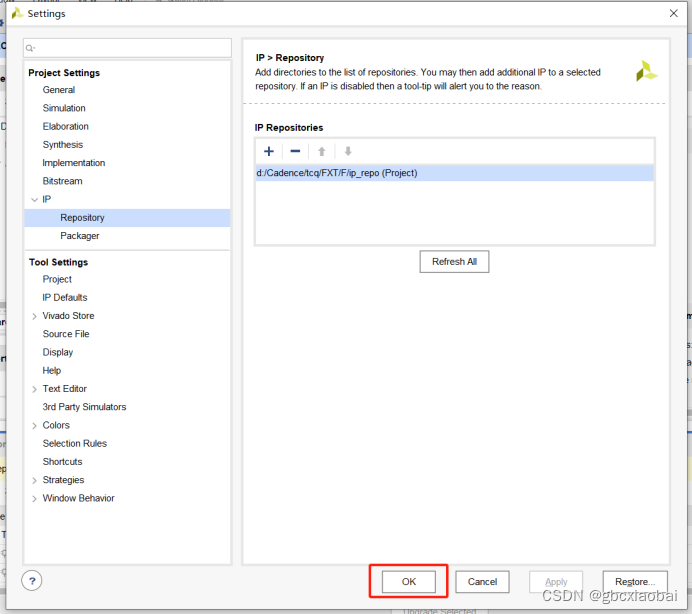This screenshot has height=614, width=692.
Task: Click the search magnifier icon in settings filter
Action: pyautogui.click(x=30, y=48)
